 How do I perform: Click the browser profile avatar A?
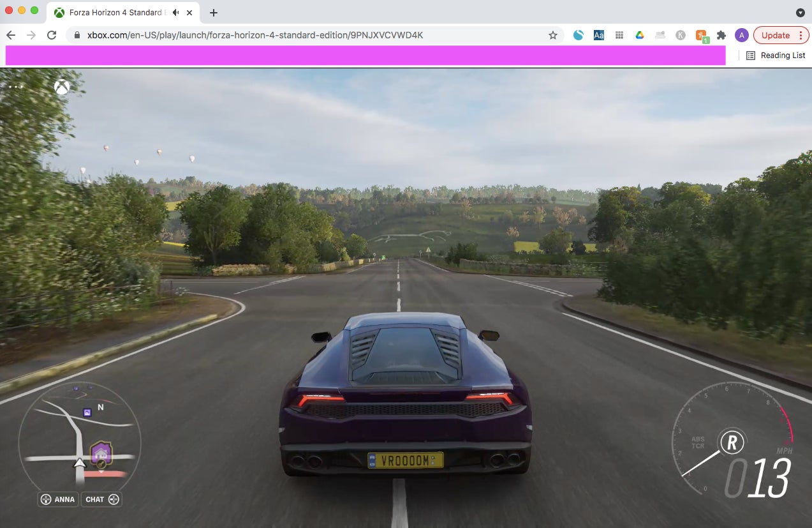[x=741, y=35]
